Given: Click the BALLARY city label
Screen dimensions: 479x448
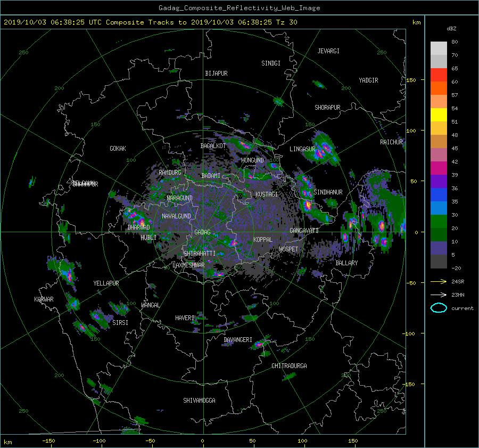Looking at the screenshot, I should [x=346, y=263].
